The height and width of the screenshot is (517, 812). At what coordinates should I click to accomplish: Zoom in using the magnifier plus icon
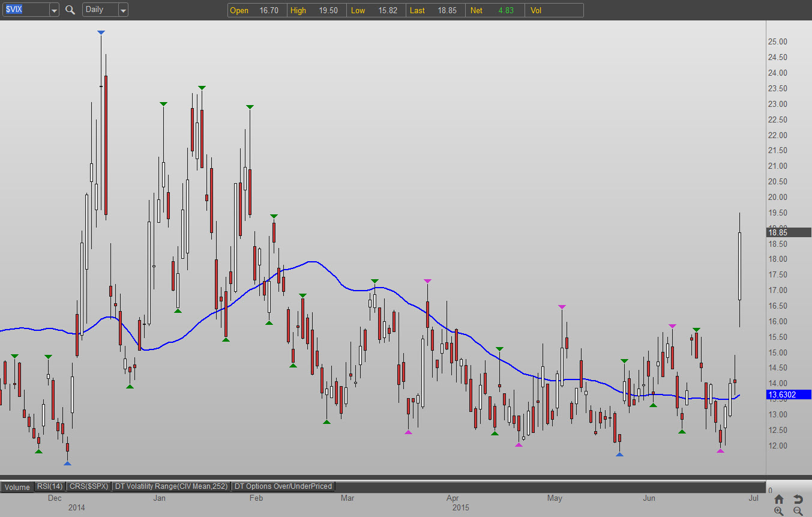tap(778, 511)
